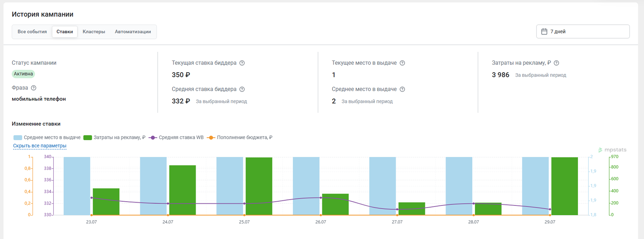Viewport: 644px width, 239px height.
Task: Click help icon for Затраты на рекламу
Action: 556,63
